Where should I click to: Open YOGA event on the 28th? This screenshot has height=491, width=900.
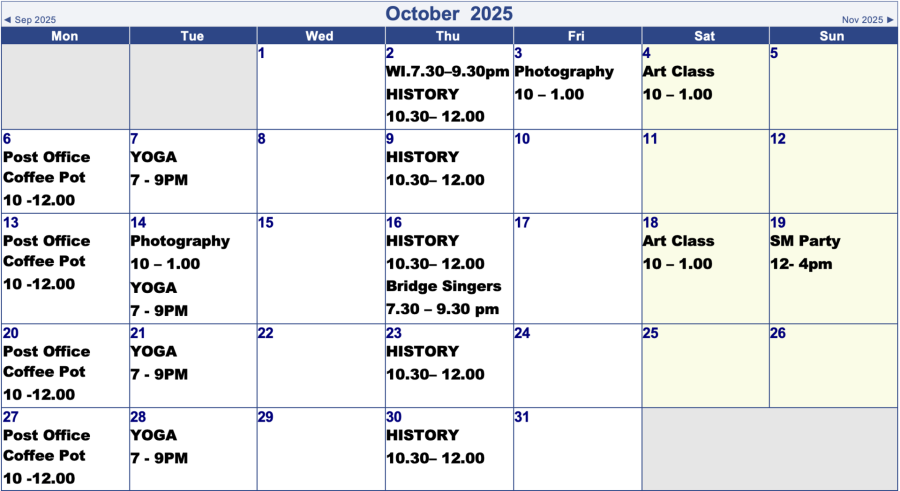(153, 435)
